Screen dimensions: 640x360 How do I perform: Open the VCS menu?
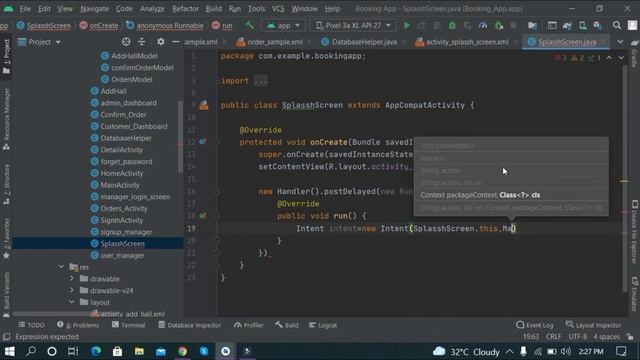pyautogui.click(x=278, y=9)
